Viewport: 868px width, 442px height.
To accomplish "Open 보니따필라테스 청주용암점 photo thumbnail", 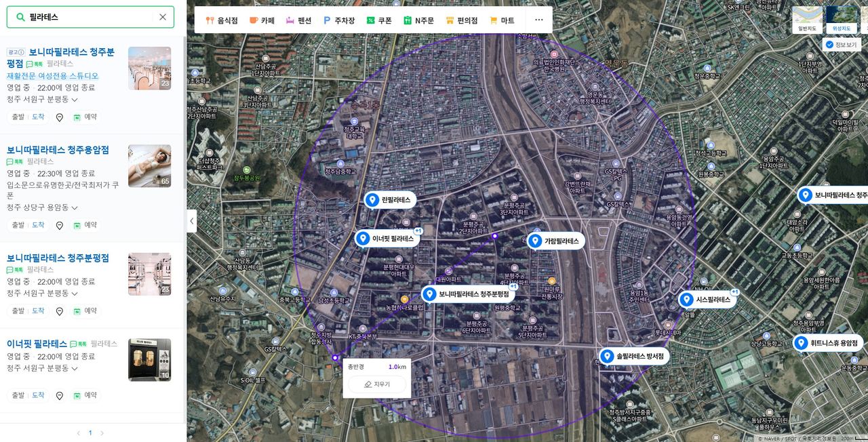I will (149, 165).
